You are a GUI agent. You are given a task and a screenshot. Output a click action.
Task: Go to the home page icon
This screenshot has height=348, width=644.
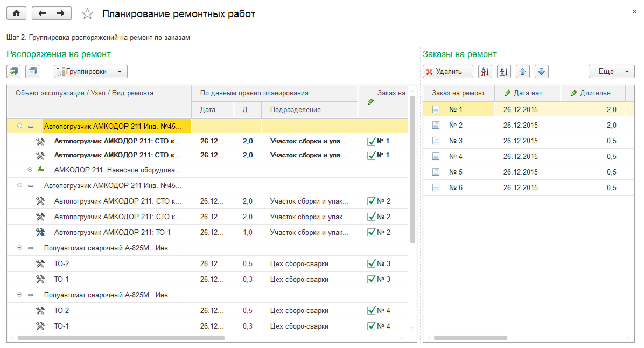[17, 13]
